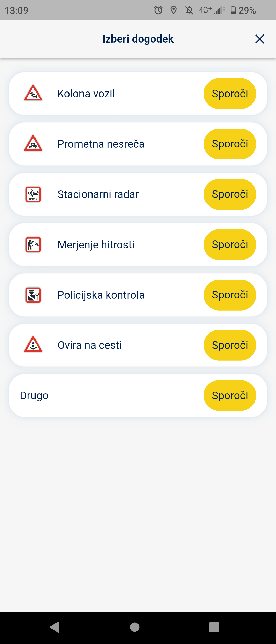
Task: Close the Izberi dogodek dialog
Action: (x=260, y=39)
